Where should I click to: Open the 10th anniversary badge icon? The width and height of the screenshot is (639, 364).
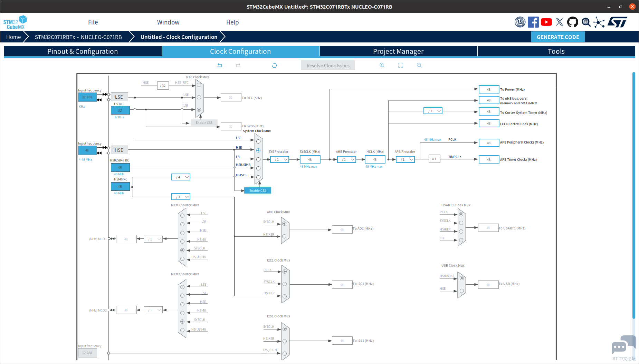(x=520, y=22)
